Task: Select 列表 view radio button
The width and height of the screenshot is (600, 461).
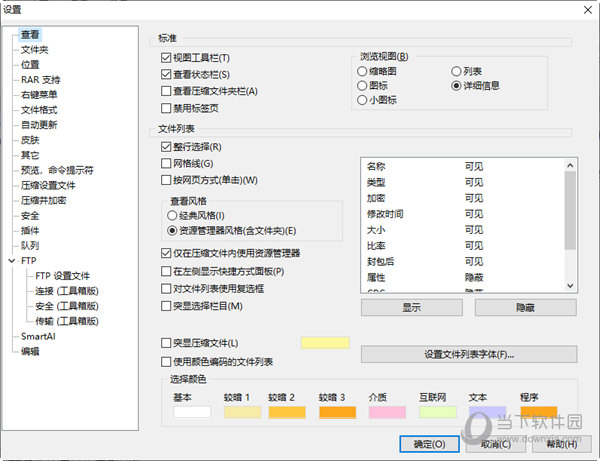Action: (456, 71)
